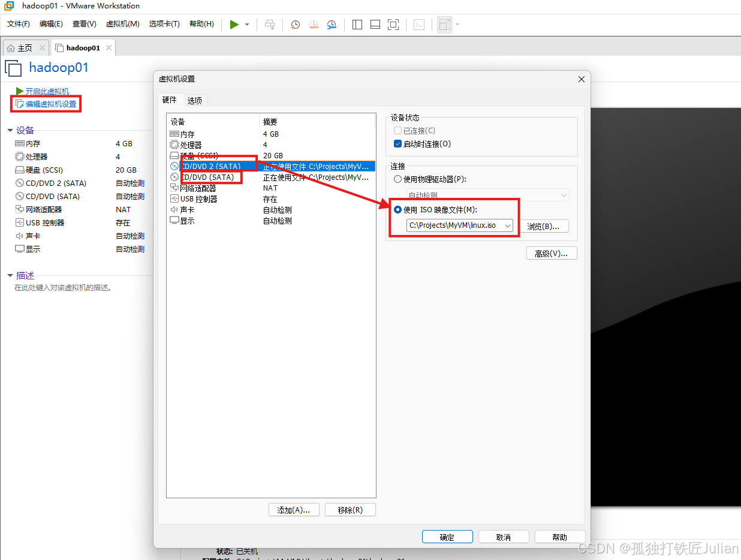Click the 浏览(B)... button
The image size is (741, 560).
click(x=543, y=226)
